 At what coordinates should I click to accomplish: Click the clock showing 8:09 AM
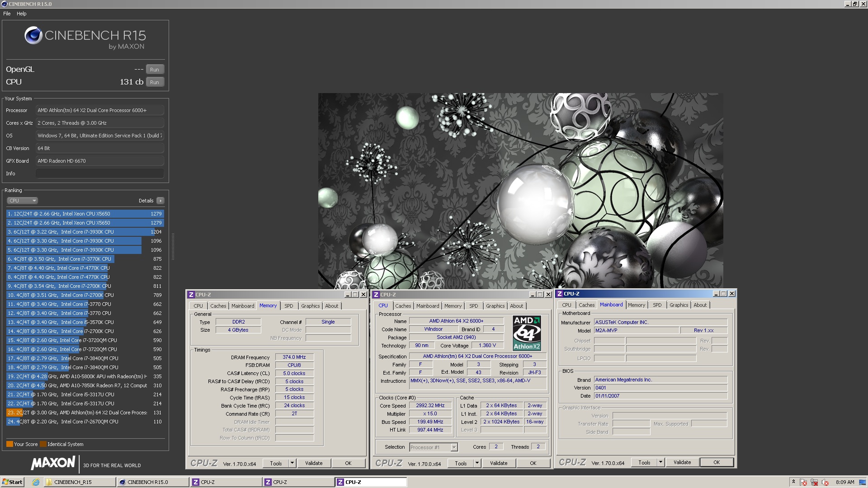[845, 482]
